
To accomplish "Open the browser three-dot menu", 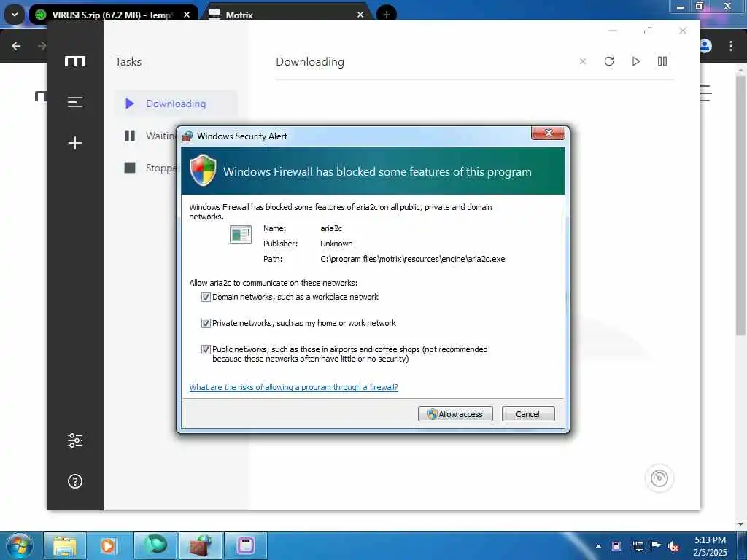I will click(731, 46).
